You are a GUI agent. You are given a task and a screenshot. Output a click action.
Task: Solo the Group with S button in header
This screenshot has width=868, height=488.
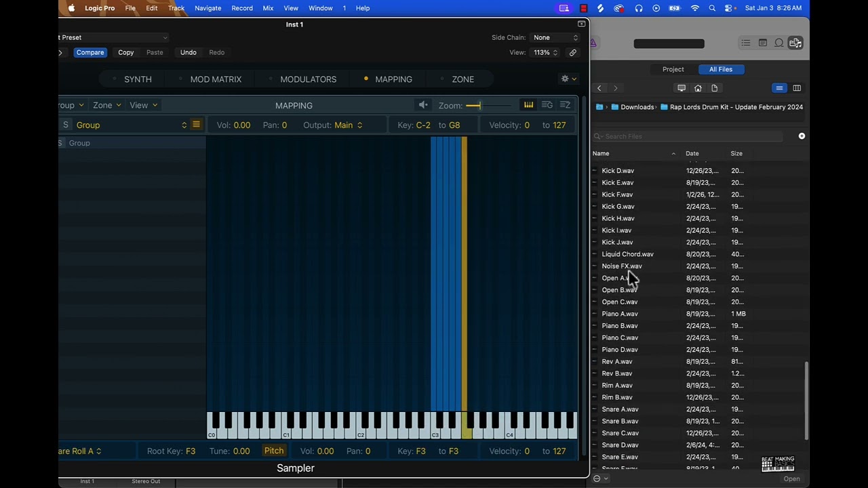(x=65, y=125)
